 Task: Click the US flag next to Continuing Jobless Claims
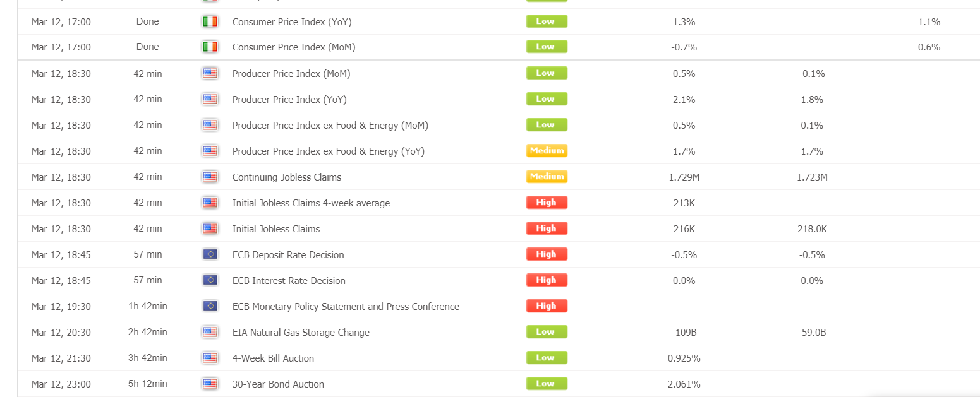point(210,177)
